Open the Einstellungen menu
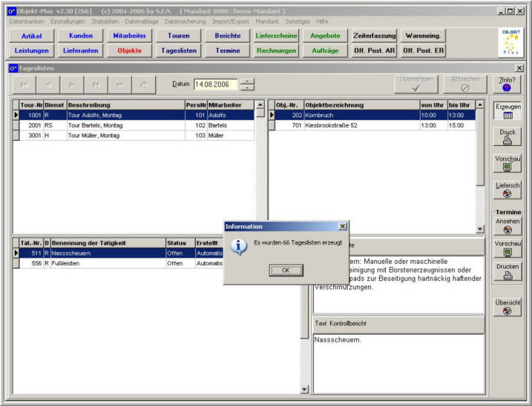Viewport: 532px width, 406px height. coord(67,22)
